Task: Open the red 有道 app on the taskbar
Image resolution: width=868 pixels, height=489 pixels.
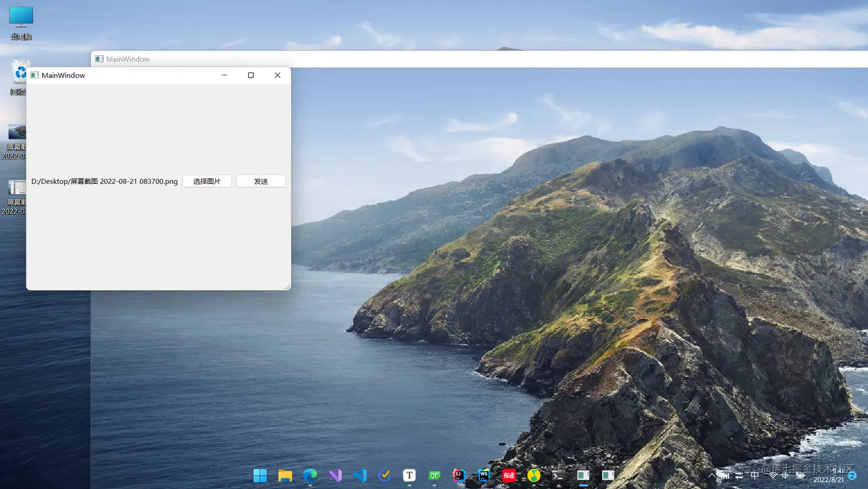Action: click(x=509, y=475)
